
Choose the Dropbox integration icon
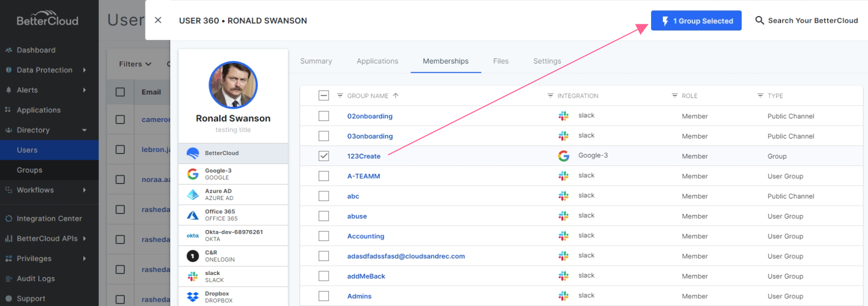pyautogui.click(x=193, y=297)
